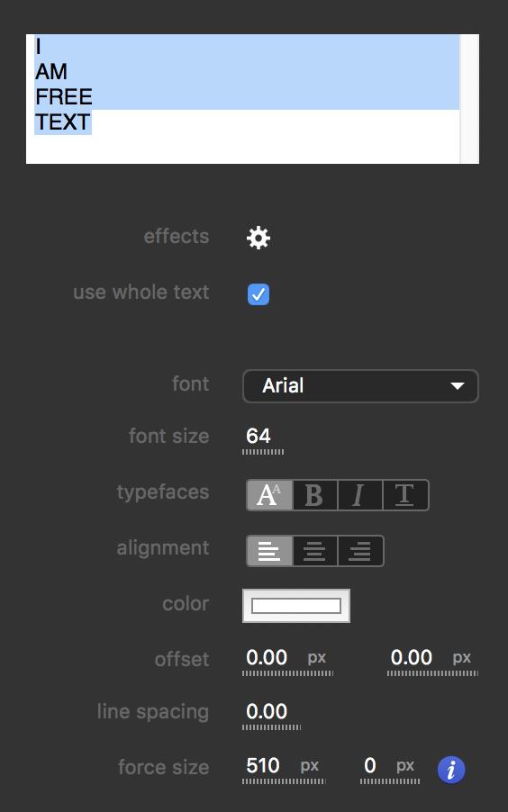Show force size info tooltip icon
The width and height of the screenshot is (508, 812).
click(451, 770)
